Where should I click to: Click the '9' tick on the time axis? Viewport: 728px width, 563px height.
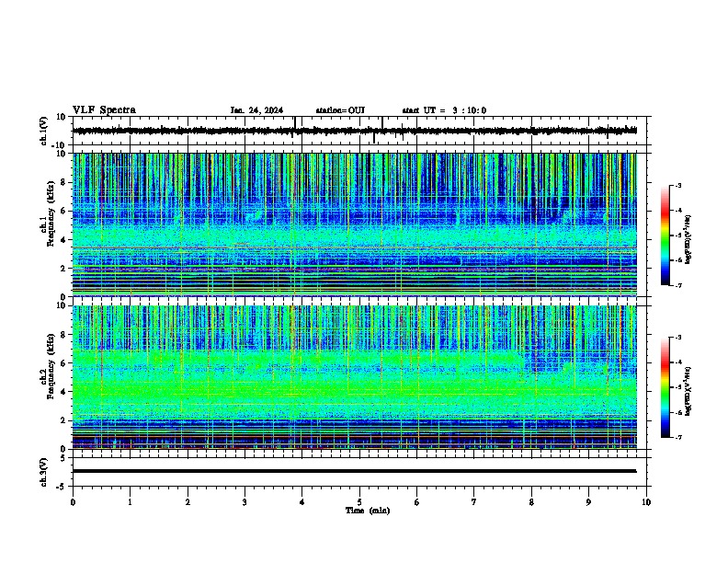(x=588, y=502)
